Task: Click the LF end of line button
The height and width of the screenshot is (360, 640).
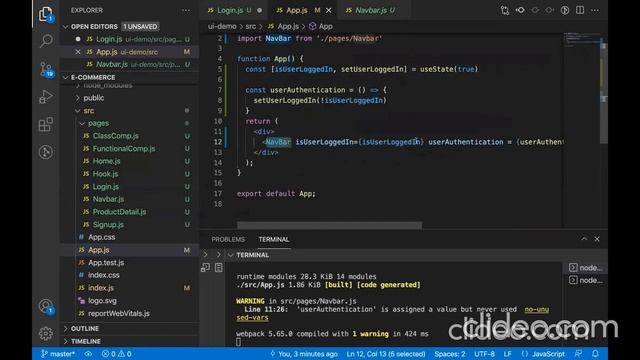Action: point(507,354)
